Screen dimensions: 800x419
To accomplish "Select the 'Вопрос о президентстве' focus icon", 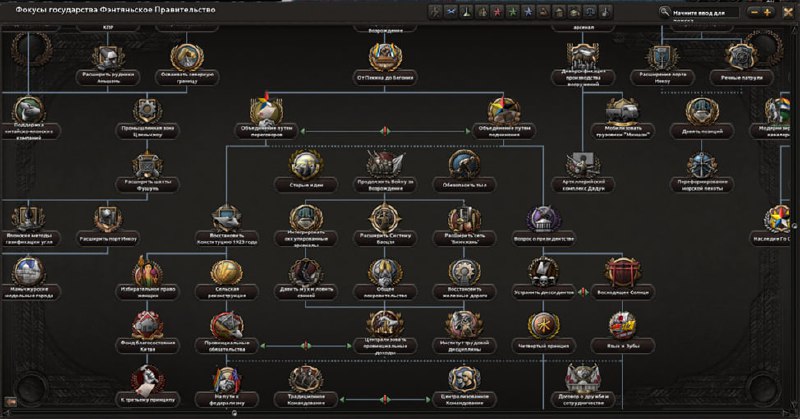I will click(543, 218).
